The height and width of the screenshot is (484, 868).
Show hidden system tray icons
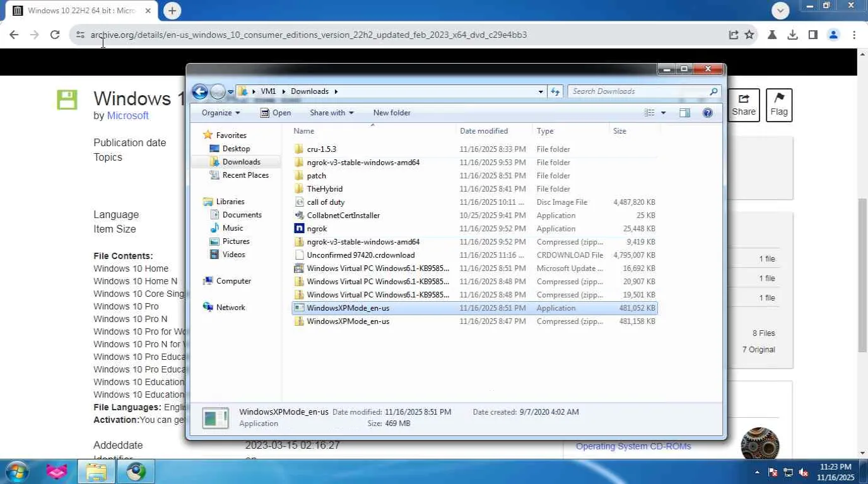[757, 472]
